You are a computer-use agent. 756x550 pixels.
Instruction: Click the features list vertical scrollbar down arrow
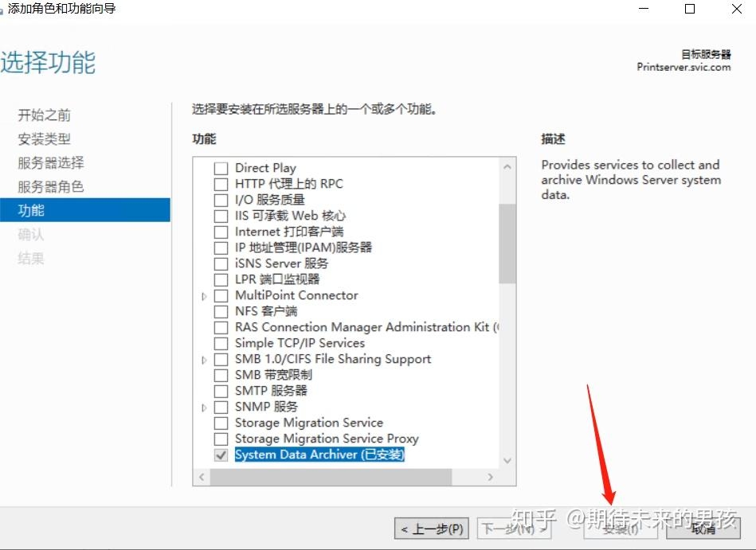509,460
